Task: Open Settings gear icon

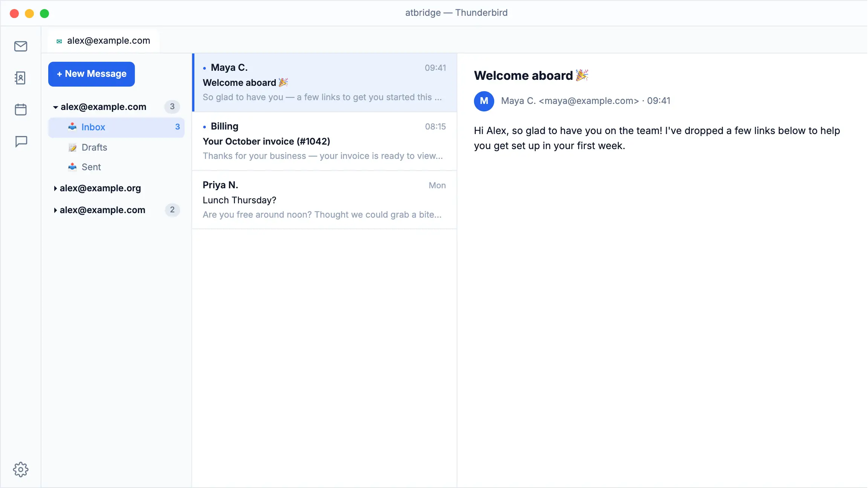Action: pyautogui.click(x=21, y=470)
